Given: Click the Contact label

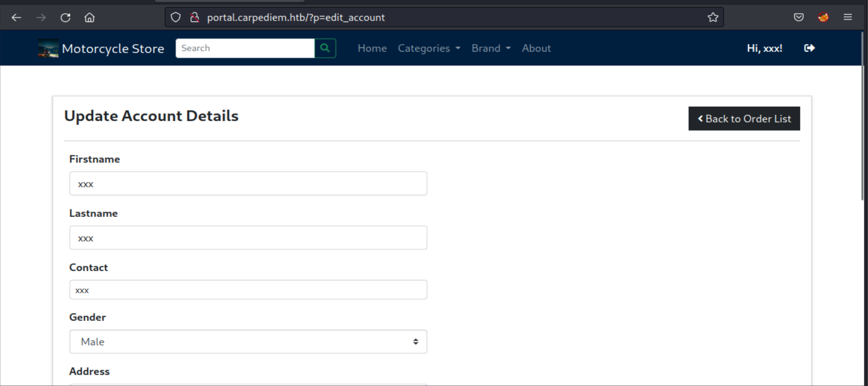Looking at the screenshot, I should click(x=88, y=267).
